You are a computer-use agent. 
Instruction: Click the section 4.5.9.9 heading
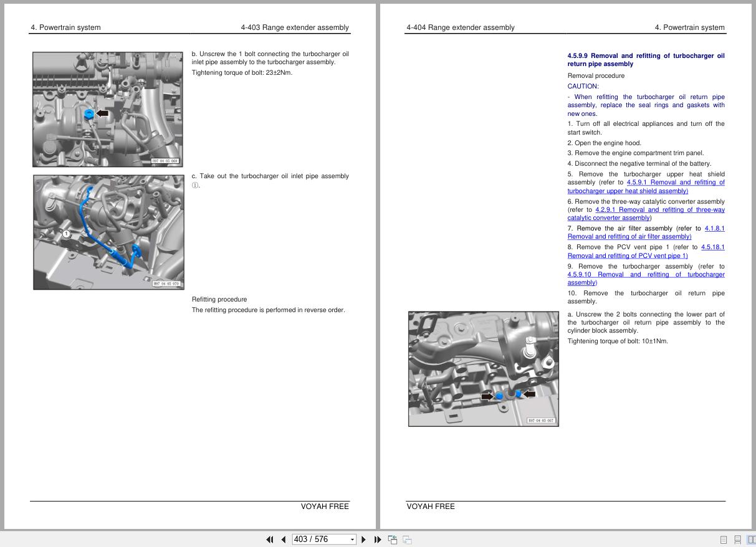click(x=646, y=60)
